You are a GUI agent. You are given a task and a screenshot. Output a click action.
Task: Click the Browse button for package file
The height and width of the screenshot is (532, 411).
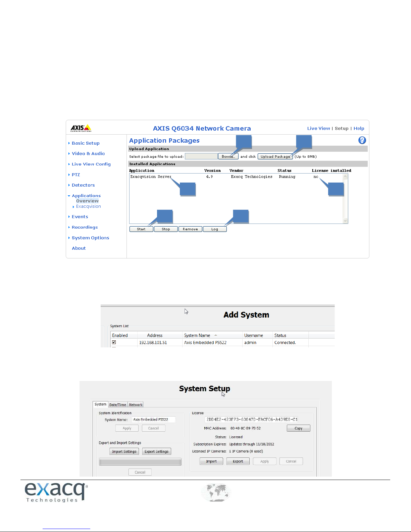[228, 156]
